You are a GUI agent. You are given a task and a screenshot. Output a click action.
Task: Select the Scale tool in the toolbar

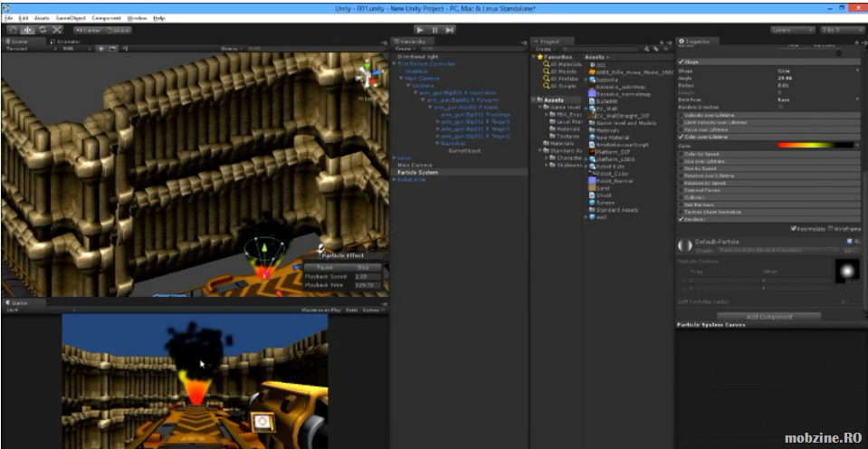point(57,30)
